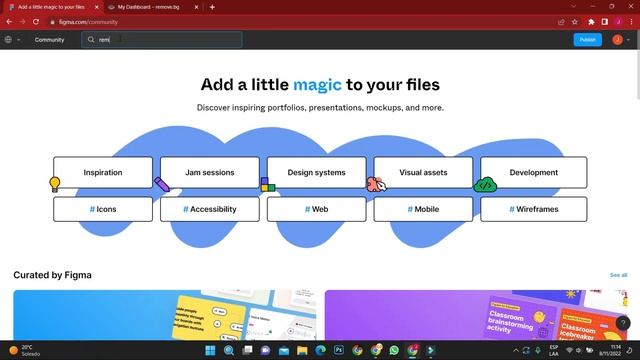Click the help question mark button

tap(623, 323)
